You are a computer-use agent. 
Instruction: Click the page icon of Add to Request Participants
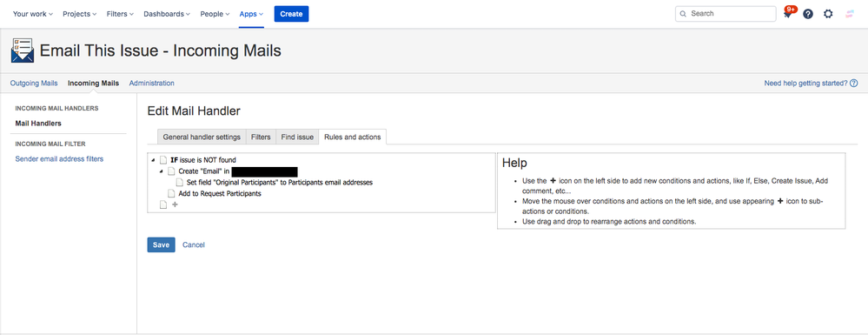click(x=172, y=193)
